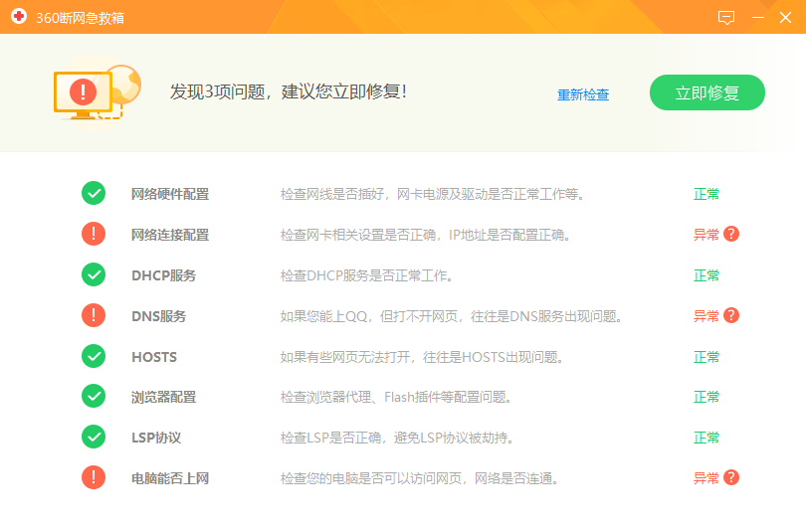Screen dimensions: 806x532
Task: Select the 网络连接配置 item label
Action: (170, 235)
